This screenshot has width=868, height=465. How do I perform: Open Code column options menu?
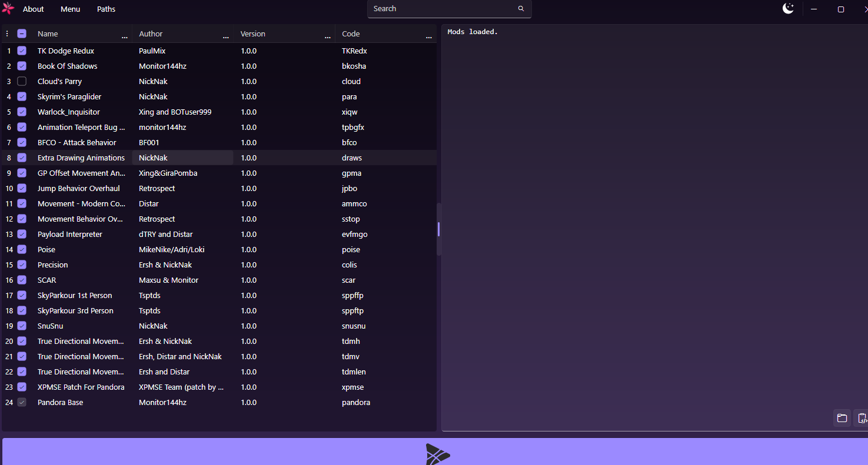pyautogui.click(x=429, y=38)
